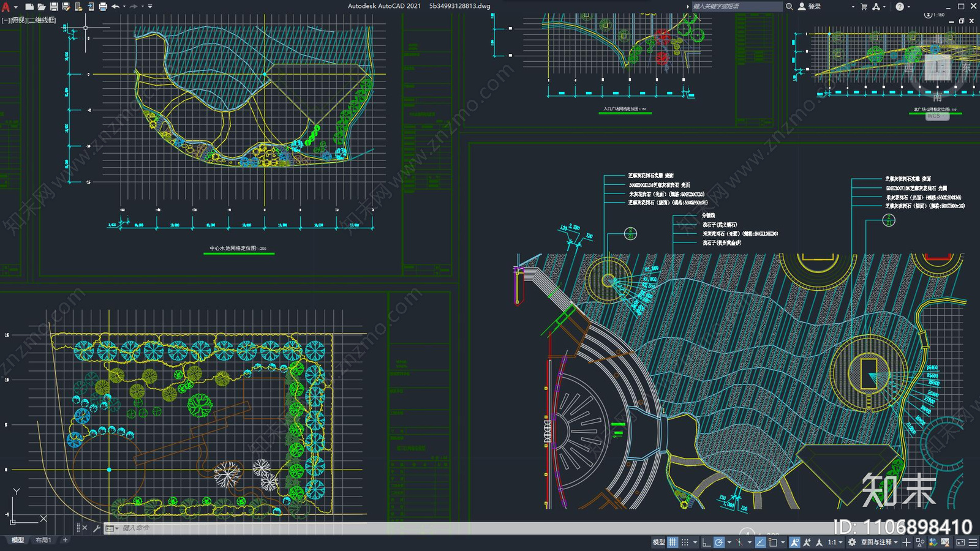Expand the snap mode settings dropdown
Viewport: 980px width, 551px height.
pyautogui.click(x=695, y=542)
